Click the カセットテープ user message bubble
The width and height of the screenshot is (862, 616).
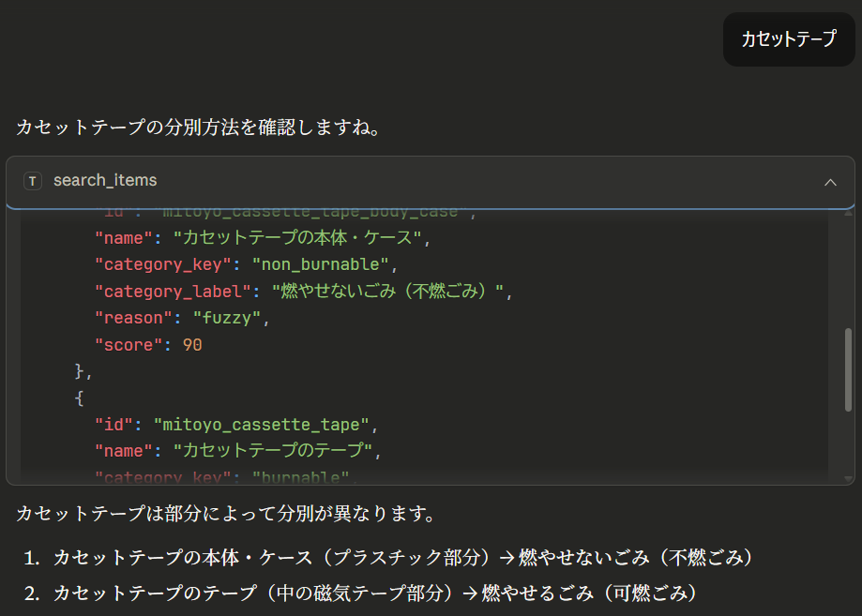(788, 39)
